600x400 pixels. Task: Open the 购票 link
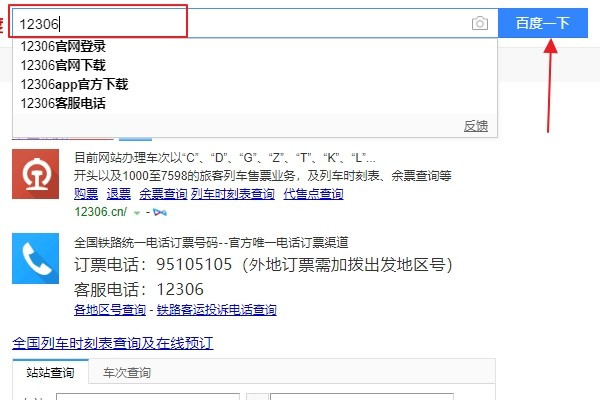[x=86, y=194]
